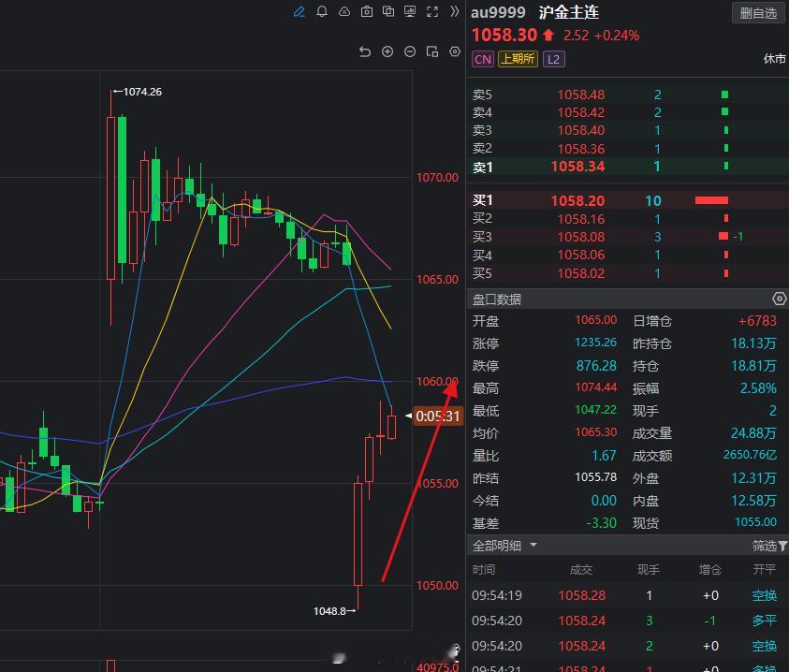Zoom in on the candlestick chart
The height and width of the screenshot is (672, 789).
tap(387, 51)
